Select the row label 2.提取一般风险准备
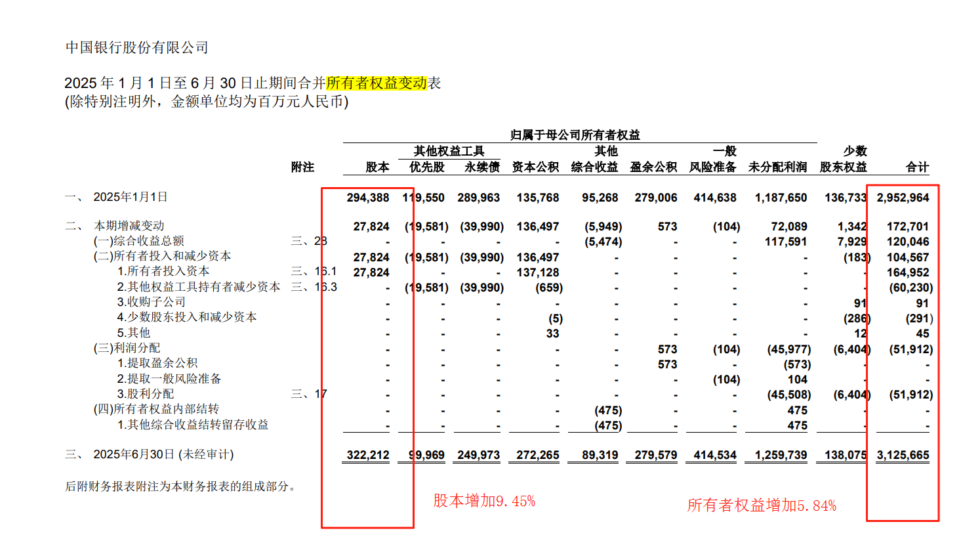The image size is (980, 541). [169, 379]
